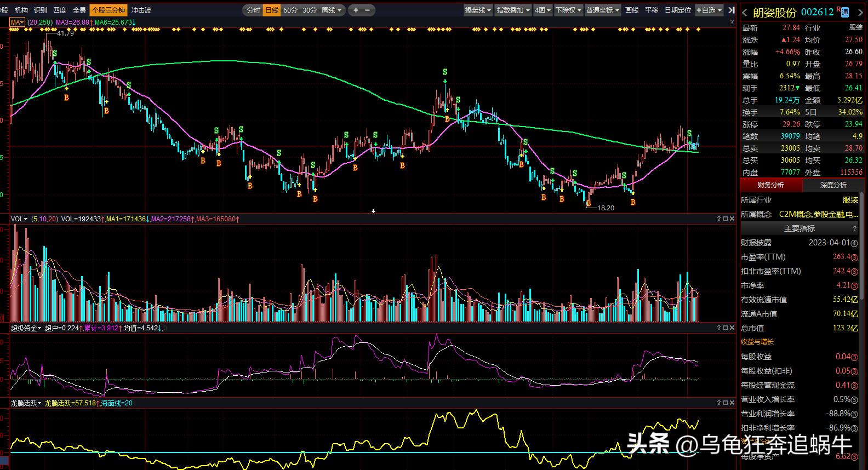Open the 操盘线 dropdown menu

coord(478,10)
